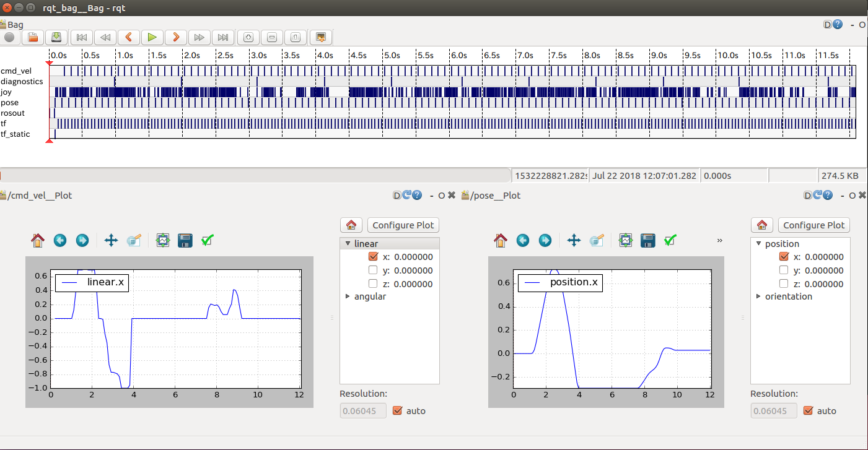Enable position y checkbox

pos(784,270)
